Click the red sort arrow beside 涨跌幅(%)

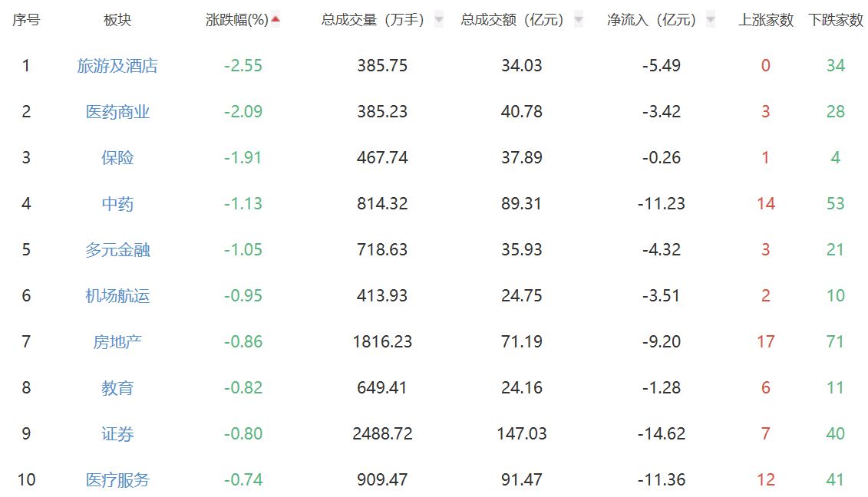pos(276,20)
